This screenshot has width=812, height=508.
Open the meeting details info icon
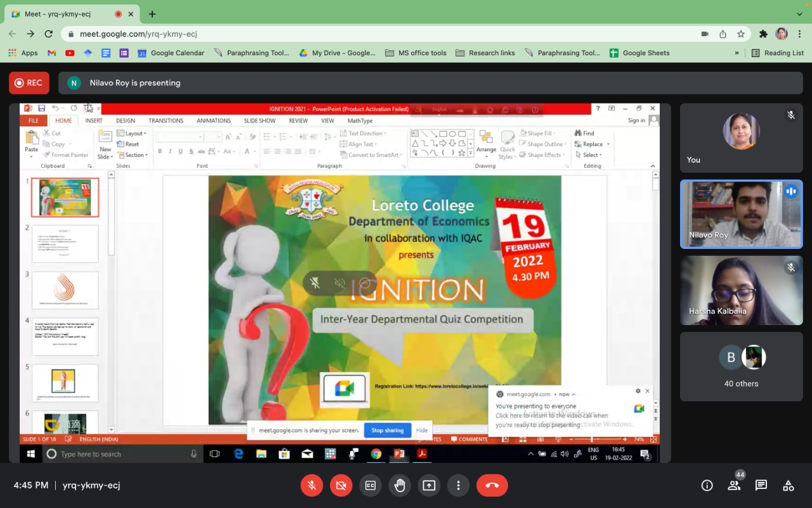707,485
